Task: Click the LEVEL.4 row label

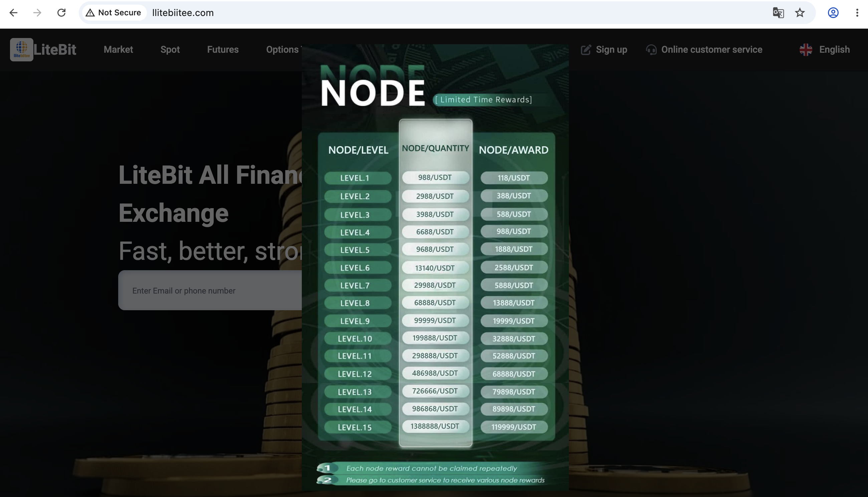Action: pos(358,232)
